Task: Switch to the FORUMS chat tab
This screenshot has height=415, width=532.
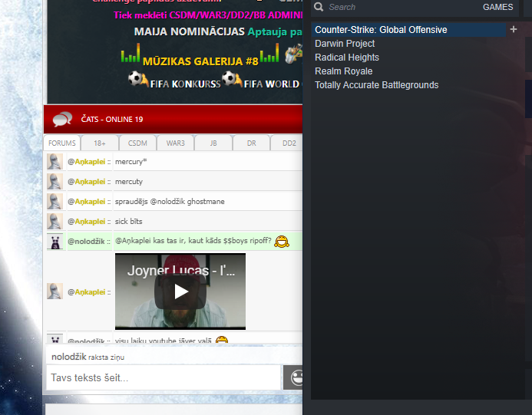Action: pyautogui.click(x=61, y=143)
